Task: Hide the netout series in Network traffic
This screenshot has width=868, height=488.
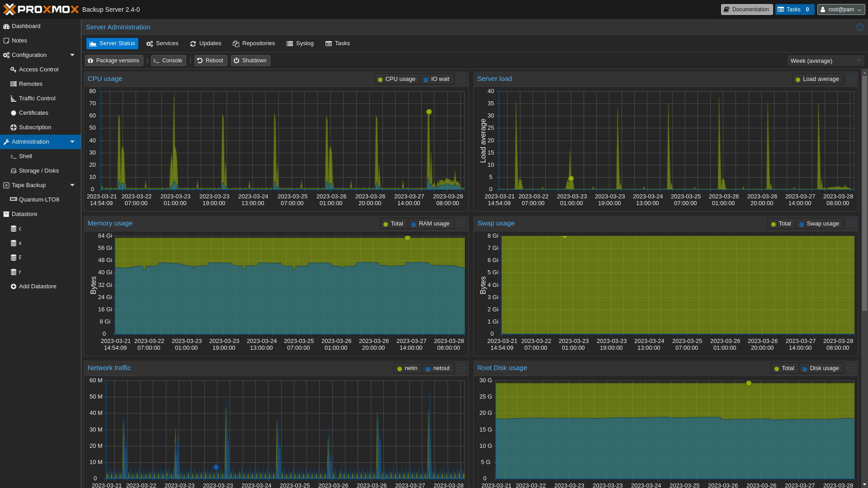Action: click(x=438, y=368)
